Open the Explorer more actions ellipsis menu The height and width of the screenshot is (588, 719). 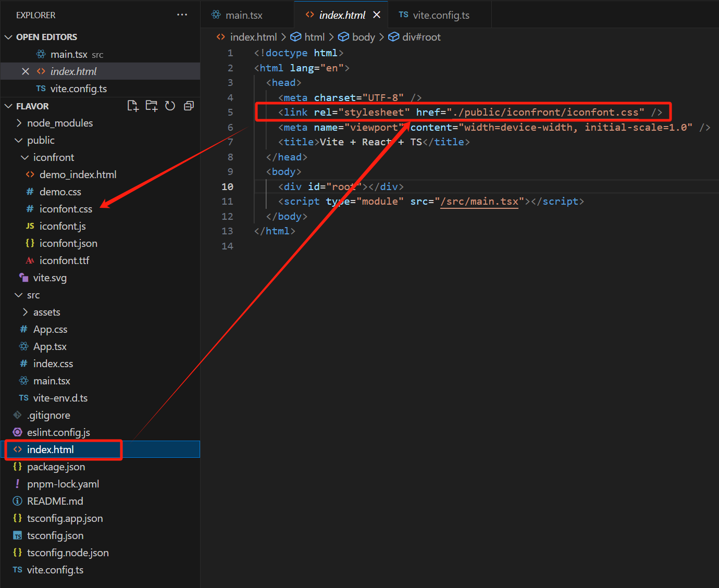182,15
